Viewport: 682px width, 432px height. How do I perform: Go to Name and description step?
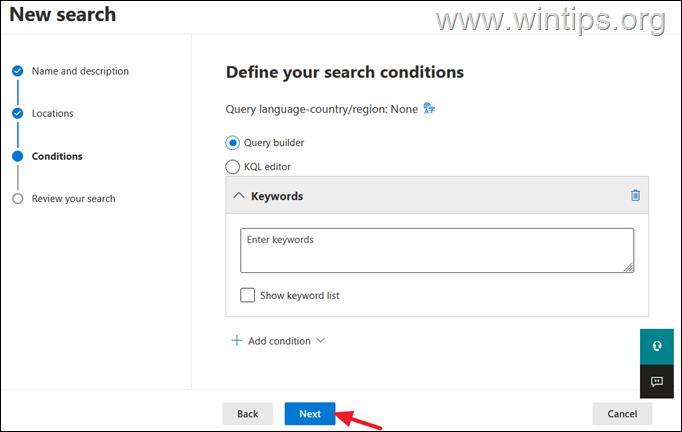80,71
